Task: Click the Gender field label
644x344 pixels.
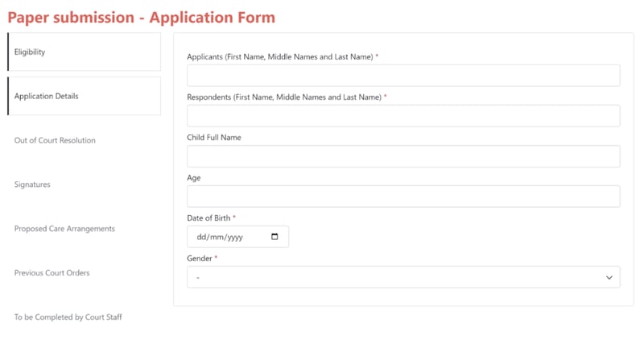Action: coord(200,259)
